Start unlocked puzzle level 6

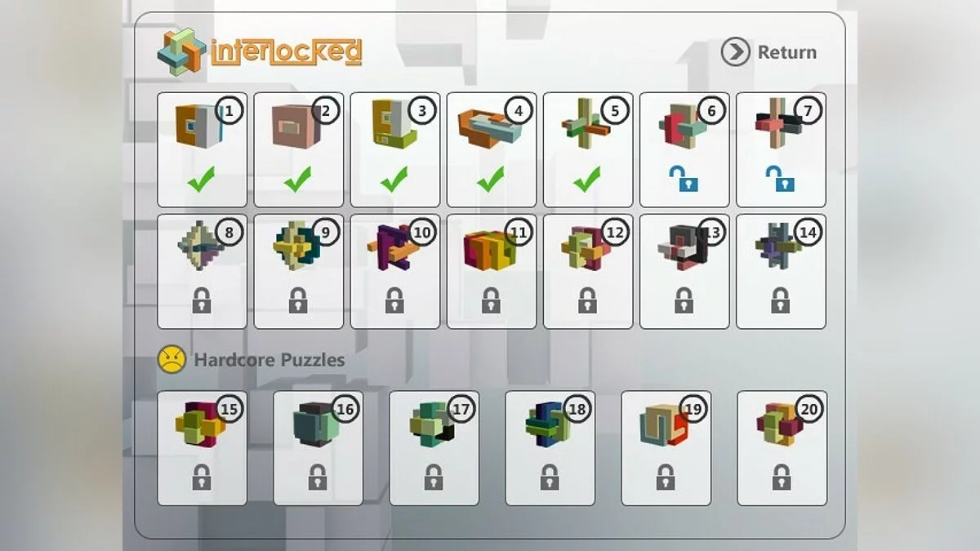[684, 149]
